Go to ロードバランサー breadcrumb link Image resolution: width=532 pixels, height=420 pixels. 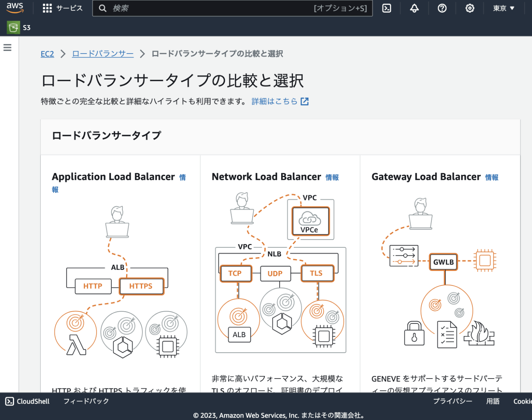click(x=103, y=54)
